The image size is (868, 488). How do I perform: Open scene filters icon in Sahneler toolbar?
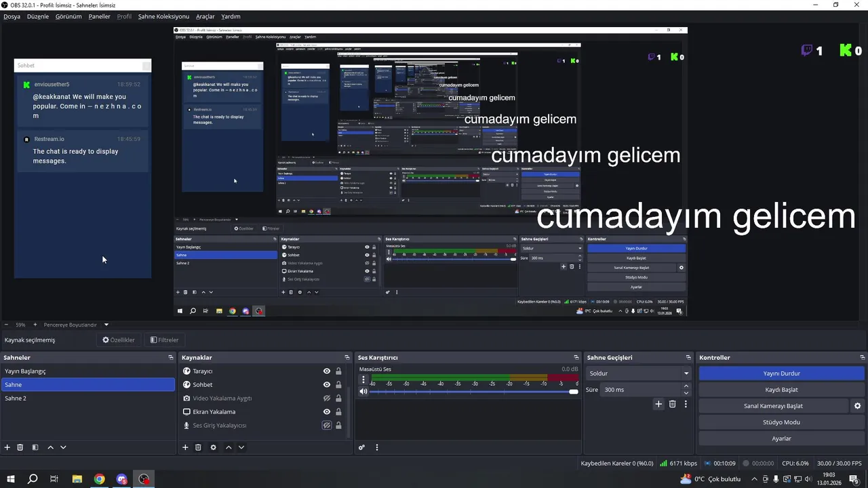click(35, 447)
